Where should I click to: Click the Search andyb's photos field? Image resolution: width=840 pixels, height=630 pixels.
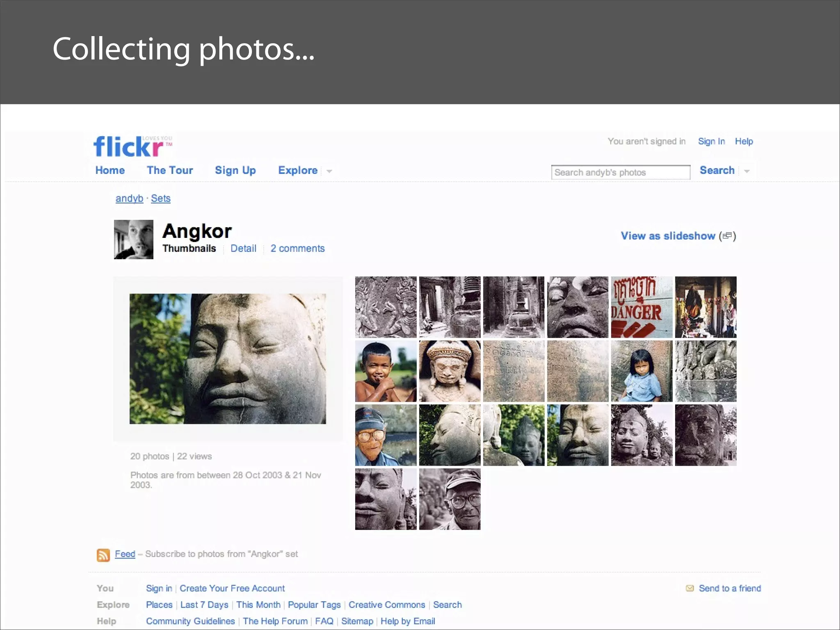[620, 172]
